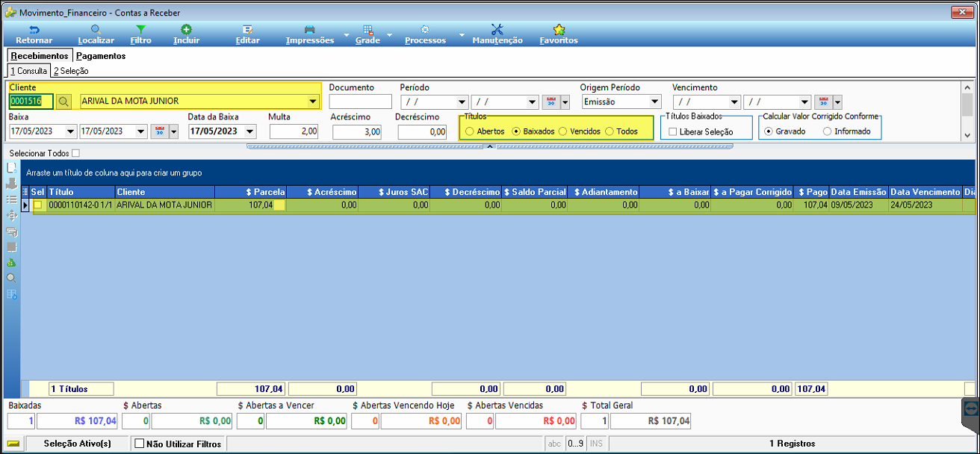
Task: Sort by the Data Vencimento column header
Action: [925, 192]
